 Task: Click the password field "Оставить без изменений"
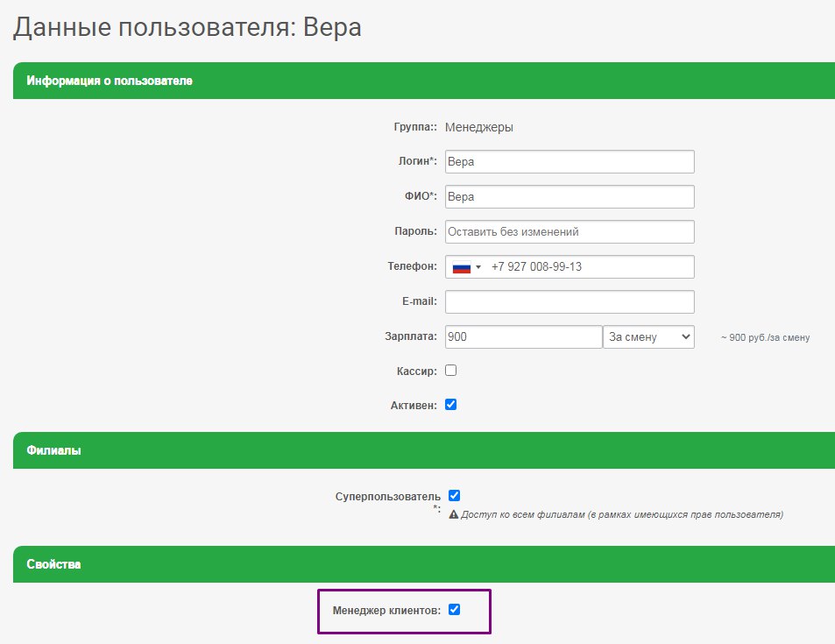570,231
